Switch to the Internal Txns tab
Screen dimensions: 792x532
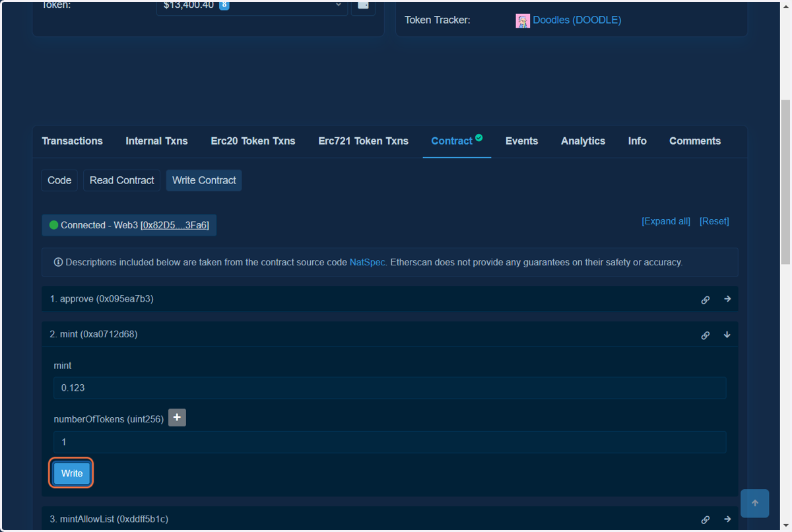click(x=156, y=141)
